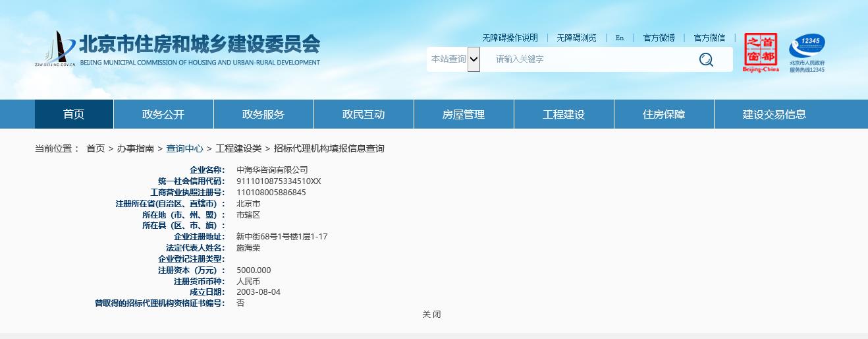Open the 政务服务 navigation item
This screenshot has height=339, width=868.
[x=263, y=114]
